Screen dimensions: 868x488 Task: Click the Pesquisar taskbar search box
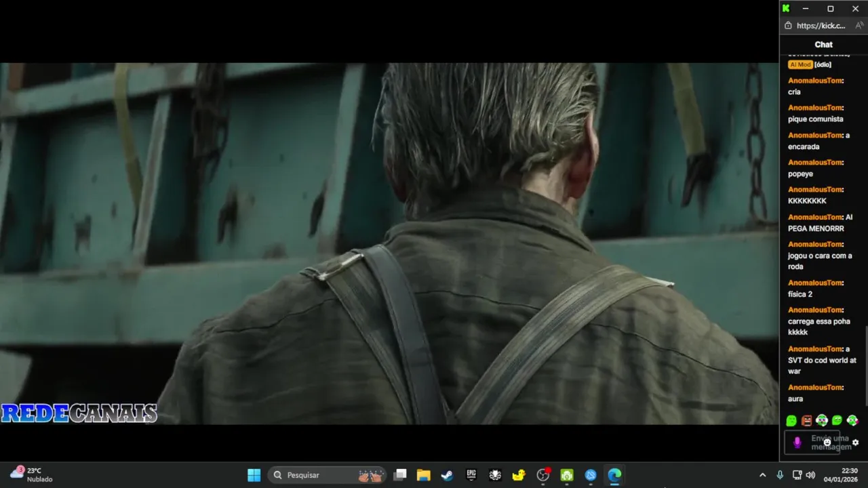pyautogui.click(x=328, y=475)
